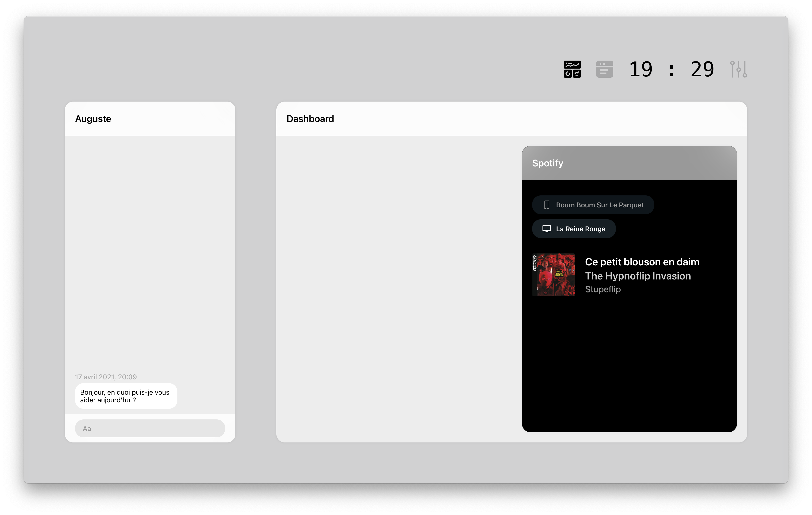Click the clock minute digits 29
This screenshot has width=812, height=515.
(702, 69)
